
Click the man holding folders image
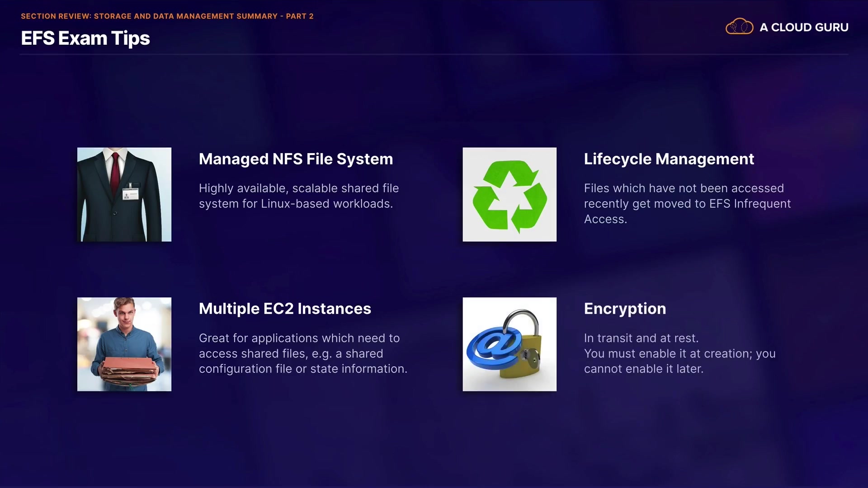(124, 344)
